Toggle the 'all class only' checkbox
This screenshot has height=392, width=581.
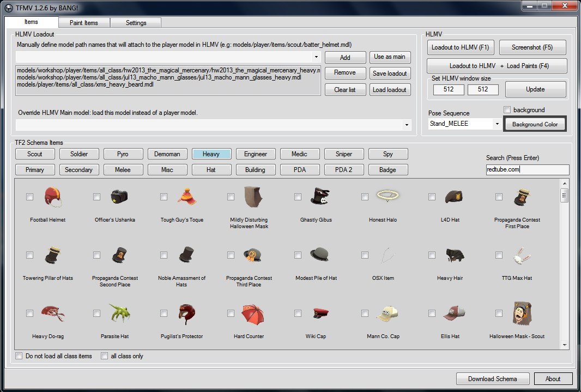click(x=105, y=356)
